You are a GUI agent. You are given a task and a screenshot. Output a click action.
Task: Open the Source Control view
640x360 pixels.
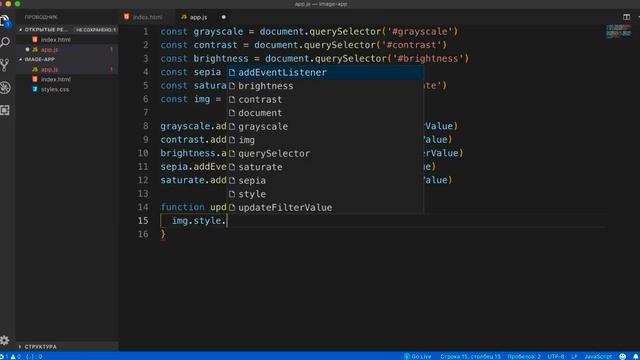(x=5, y=65)
